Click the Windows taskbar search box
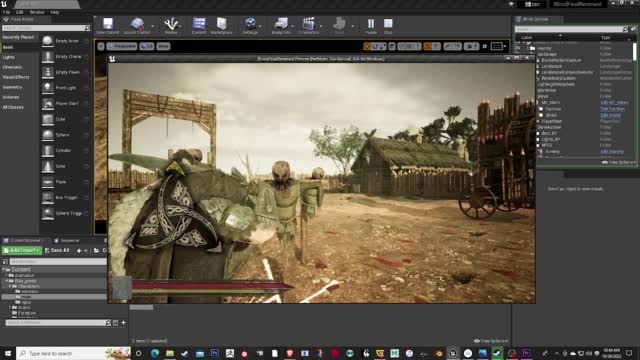Viewport: 640px width, 360px height. point(73,353)
